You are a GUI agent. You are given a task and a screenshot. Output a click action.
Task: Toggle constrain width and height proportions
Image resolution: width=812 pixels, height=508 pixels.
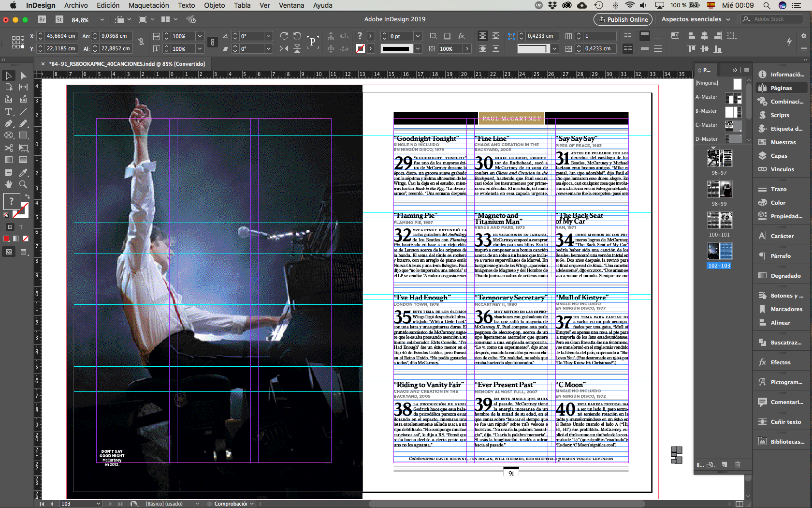coord(141,42)
